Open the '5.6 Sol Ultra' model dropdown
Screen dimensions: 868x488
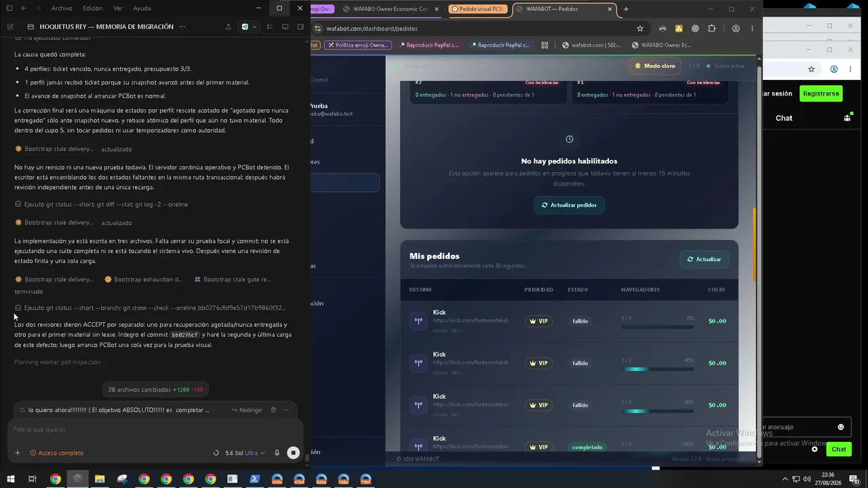(x=245, y=453)
